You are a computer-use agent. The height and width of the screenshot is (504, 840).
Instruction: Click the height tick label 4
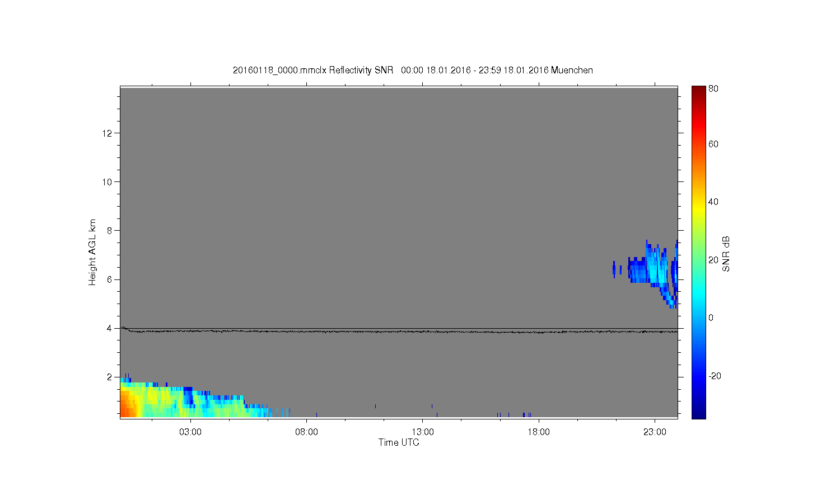(x=110, y=328)
